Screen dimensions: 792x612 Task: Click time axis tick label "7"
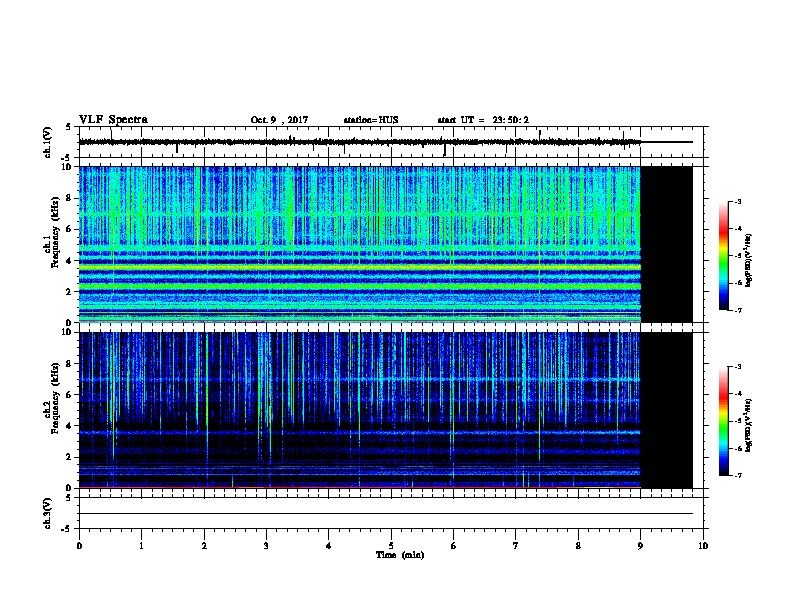[516, 546]
